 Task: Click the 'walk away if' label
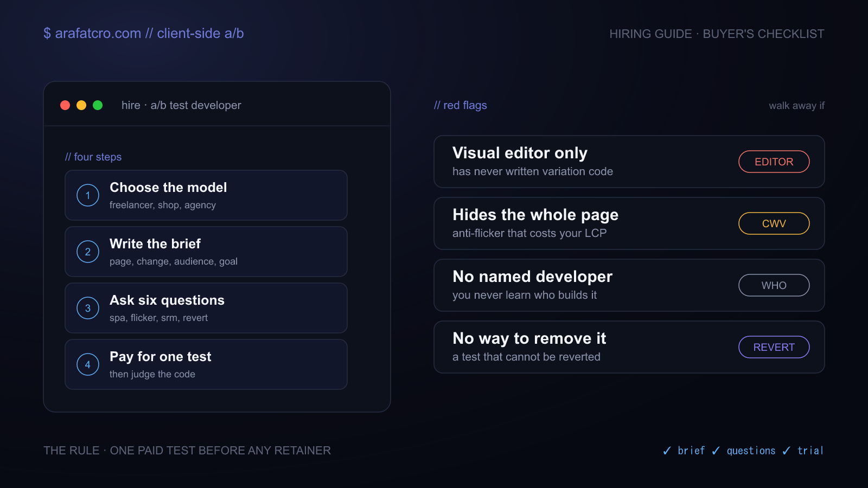tap(796, 106)
